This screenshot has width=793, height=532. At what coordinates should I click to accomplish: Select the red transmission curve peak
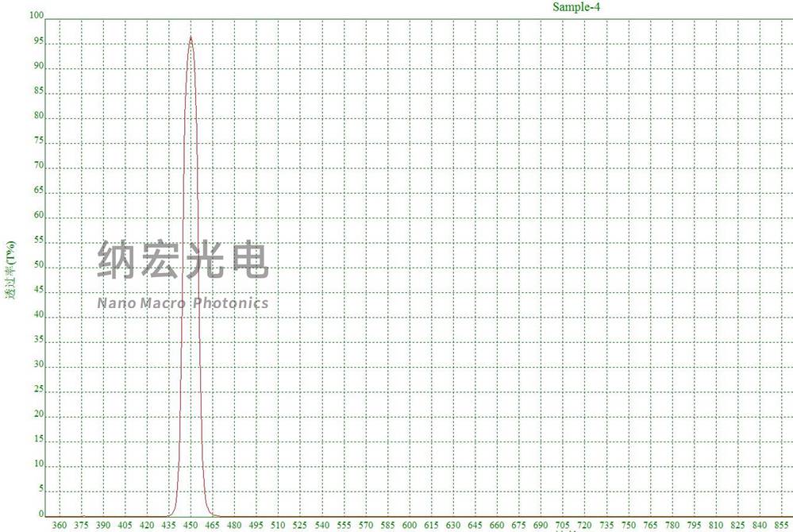[x=191, y=36]
